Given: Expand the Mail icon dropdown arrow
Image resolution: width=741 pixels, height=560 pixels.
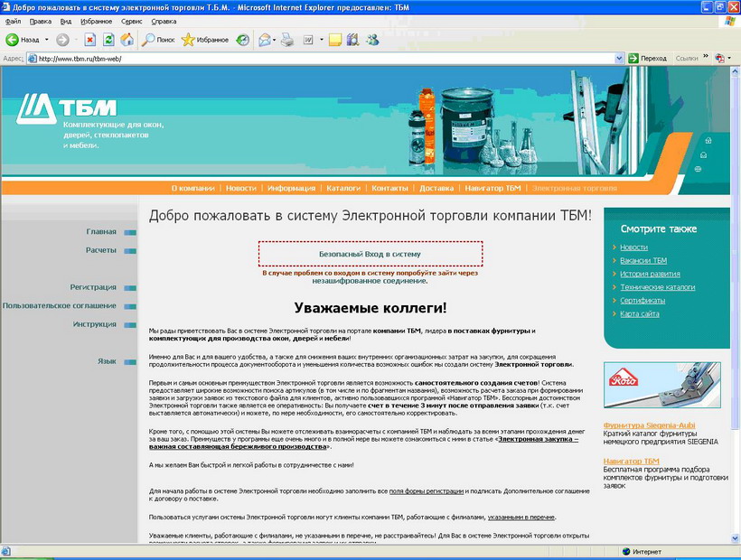Looking at the screenshot, I should point(274,40).
